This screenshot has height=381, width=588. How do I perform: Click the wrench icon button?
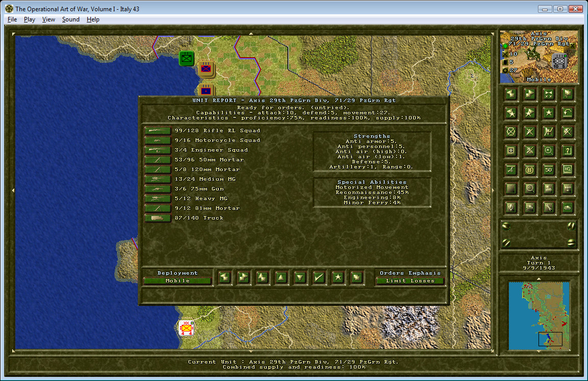(x=549, y=207)
